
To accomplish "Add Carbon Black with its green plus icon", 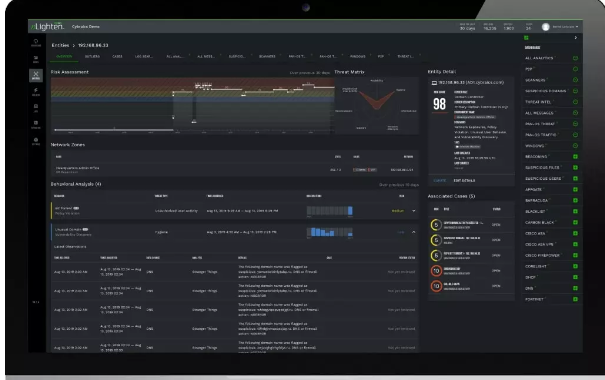I will point(575,222).
